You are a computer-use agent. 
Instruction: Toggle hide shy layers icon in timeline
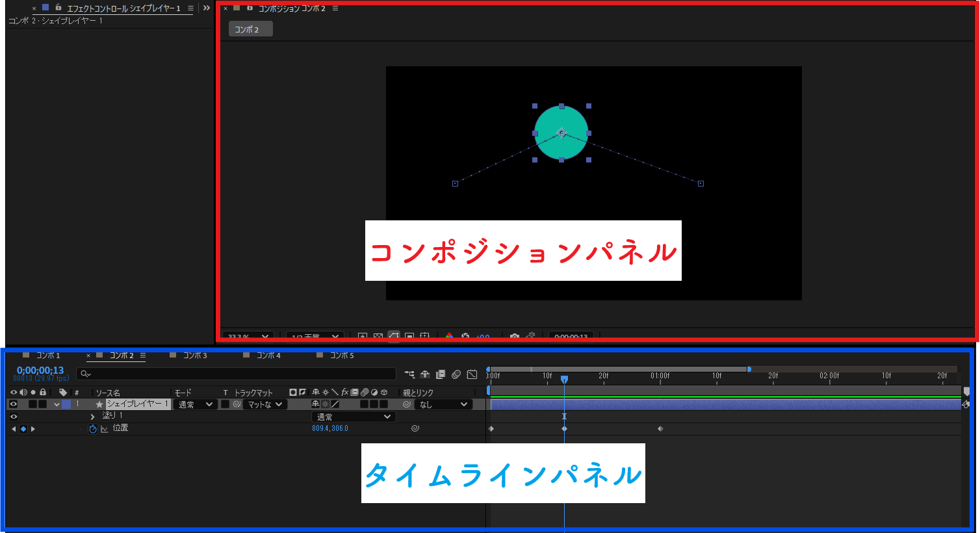pos(425,374)
